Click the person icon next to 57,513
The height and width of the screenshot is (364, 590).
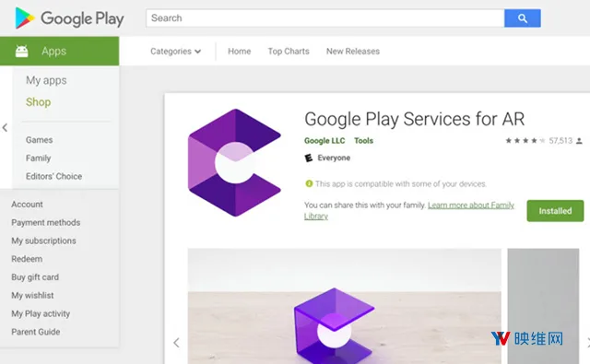click(x=579, y=141)
